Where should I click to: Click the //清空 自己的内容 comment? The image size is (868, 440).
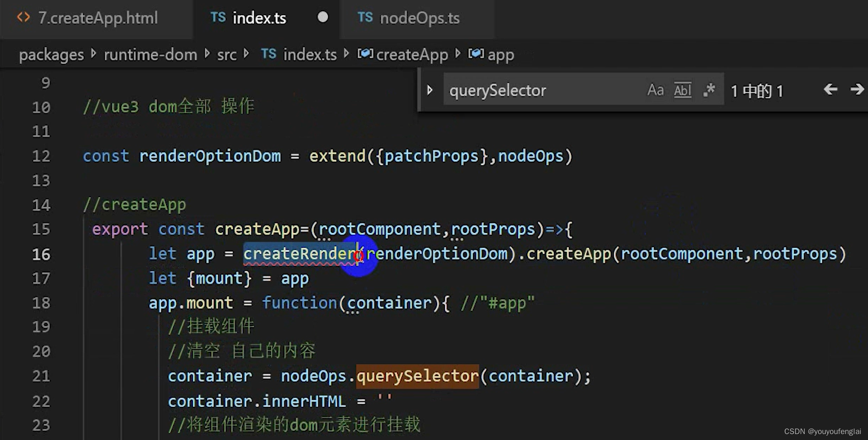242,351
